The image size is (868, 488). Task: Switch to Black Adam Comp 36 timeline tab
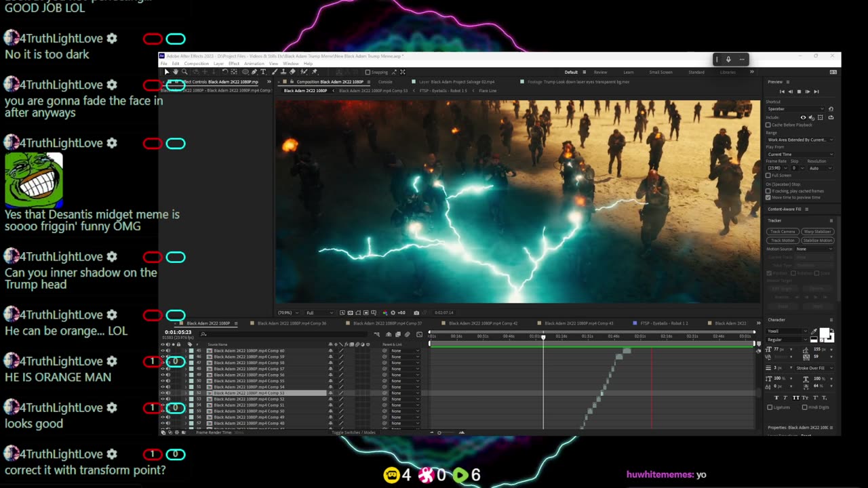pos(292,323)
